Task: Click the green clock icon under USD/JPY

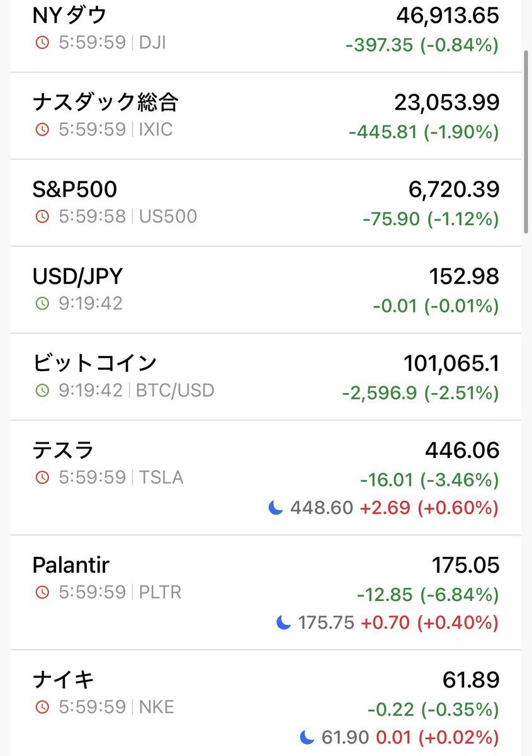Action: point(42,304)
